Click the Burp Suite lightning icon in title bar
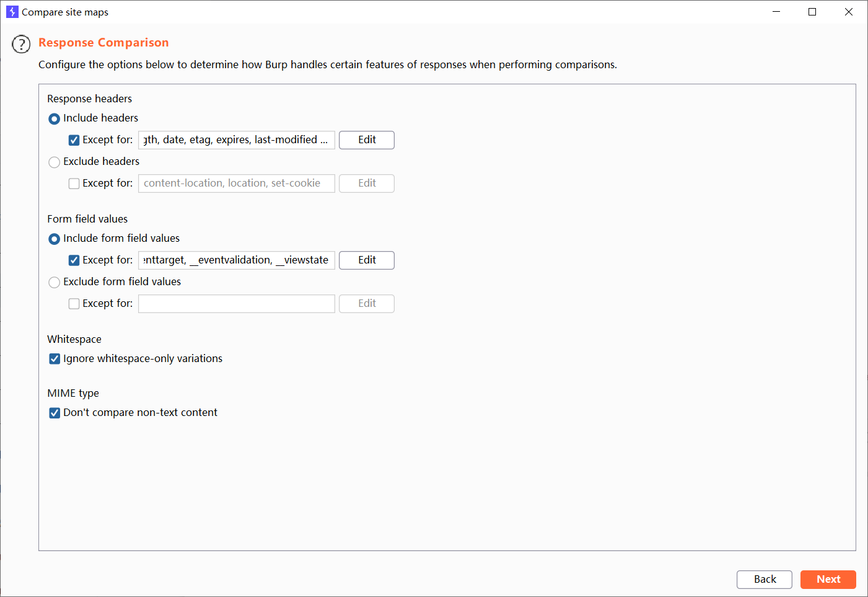Screen dimensions: 868x597 point(12,12)
